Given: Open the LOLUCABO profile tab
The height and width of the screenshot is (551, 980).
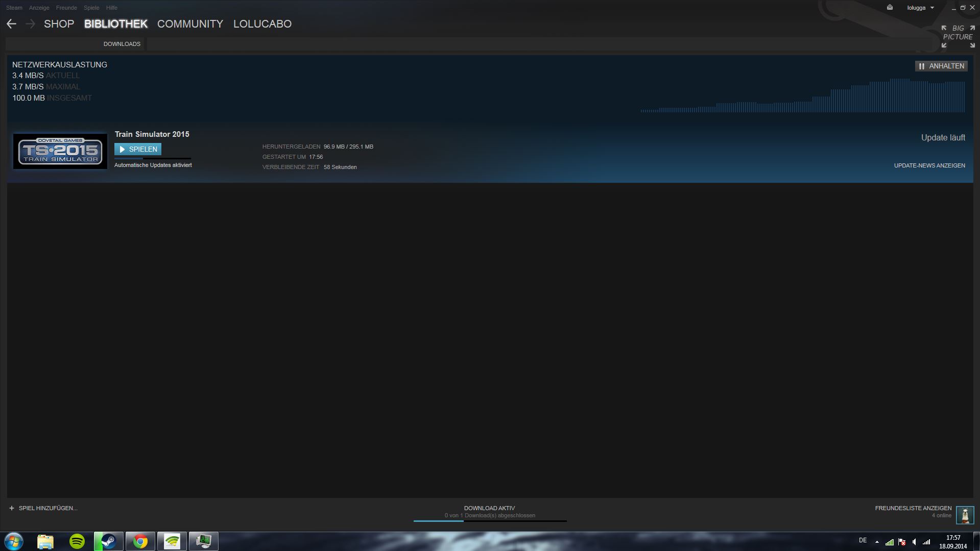Looking at the screenshot, I should click(x=262, y=24).
